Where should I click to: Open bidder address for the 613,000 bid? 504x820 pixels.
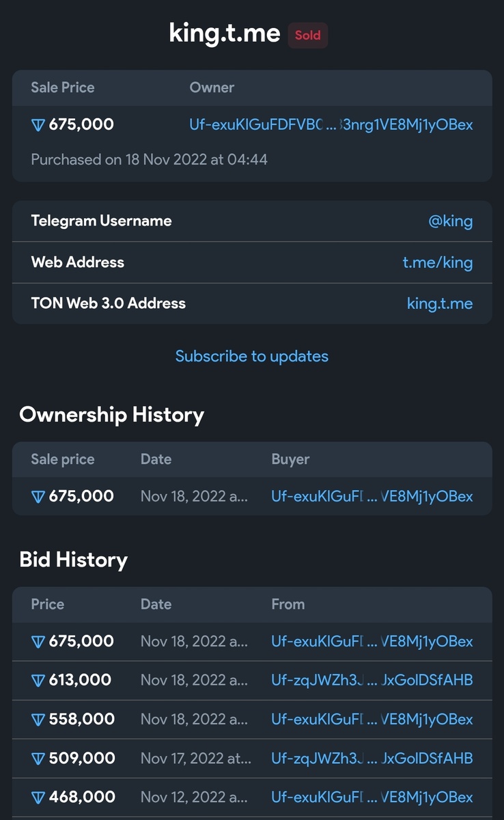pyautogui.click(x=372, y=681)
